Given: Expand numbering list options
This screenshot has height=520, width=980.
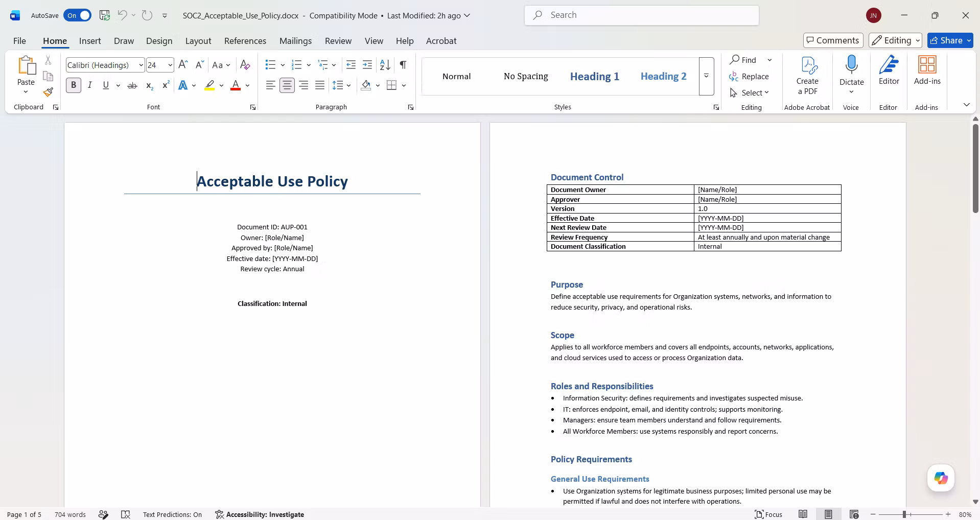Looking at the screenshot, I should (309, 65).
